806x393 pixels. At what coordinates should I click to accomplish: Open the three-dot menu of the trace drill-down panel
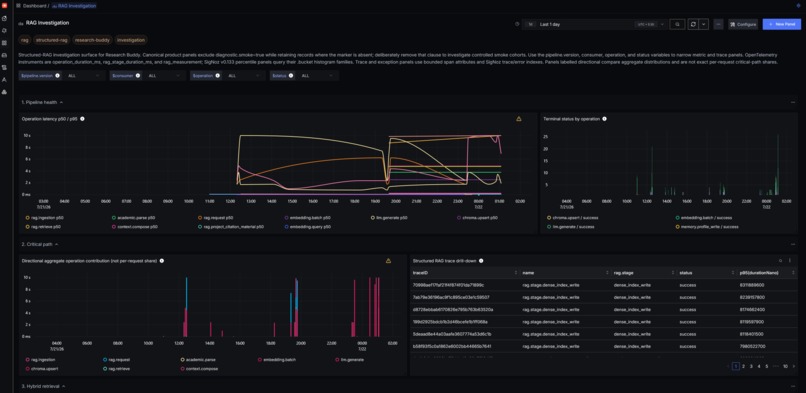[790, 261]
